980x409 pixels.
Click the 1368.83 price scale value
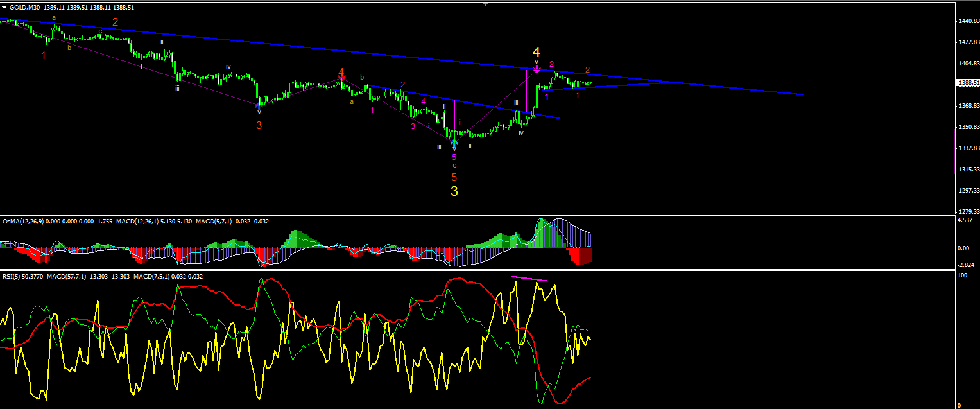(x=968, y=106)
